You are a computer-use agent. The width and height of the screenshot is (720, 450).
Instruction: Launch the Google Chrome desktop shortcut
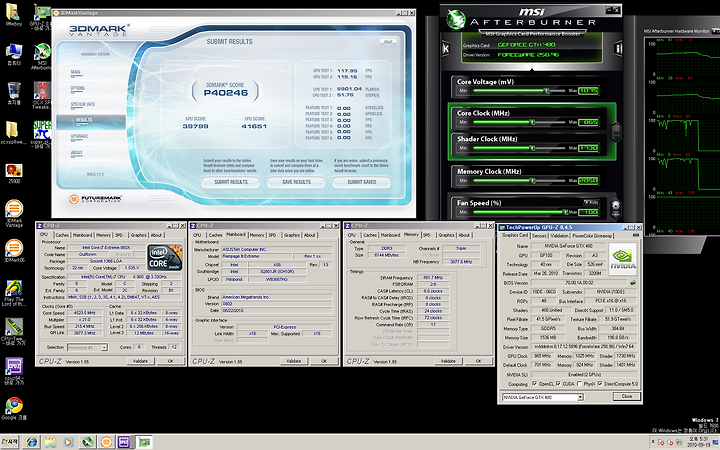tap(14, 408)
